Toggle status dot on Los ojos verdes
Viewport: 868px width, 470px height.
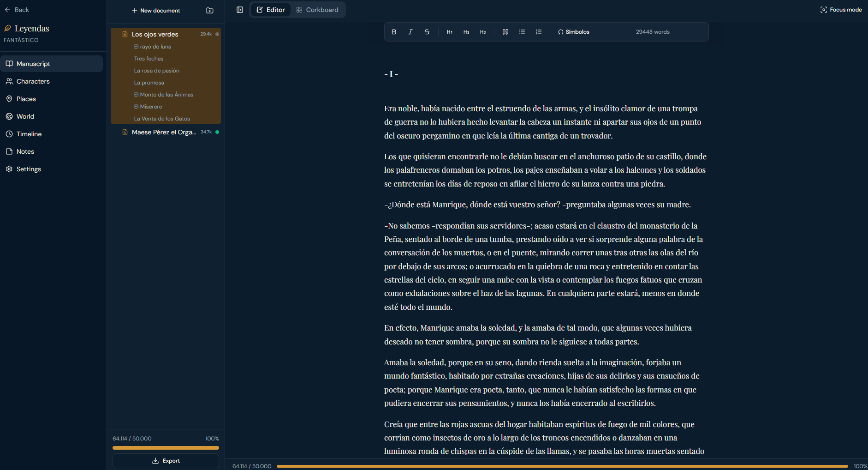pyautogui.click(x=217, y=34)
